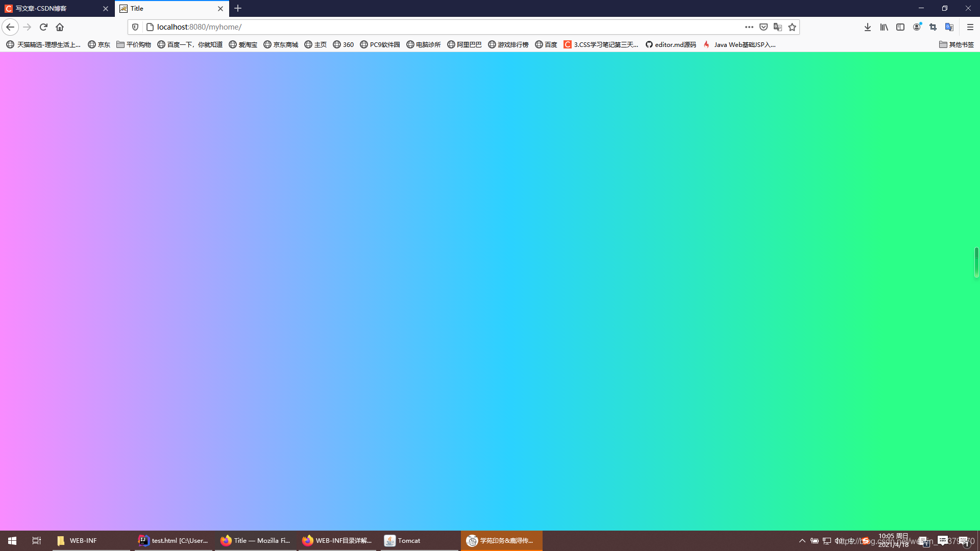Open the editor.md源码 bookmark
The height and width of the screenshot is (551, 980).
coord(671,45)
